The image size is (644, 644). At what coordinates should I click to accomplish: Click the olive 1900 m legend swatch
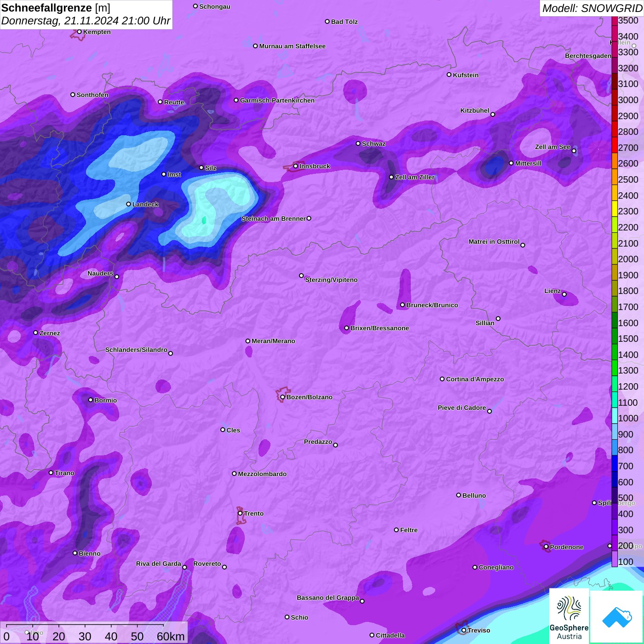click(x=615, y=272)
